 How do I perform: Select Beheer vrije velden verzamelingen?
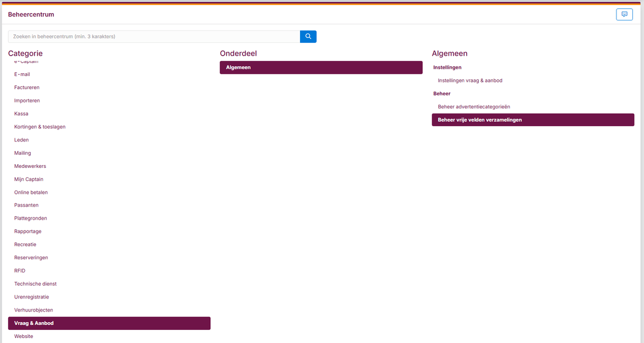[x=532, y=120]
